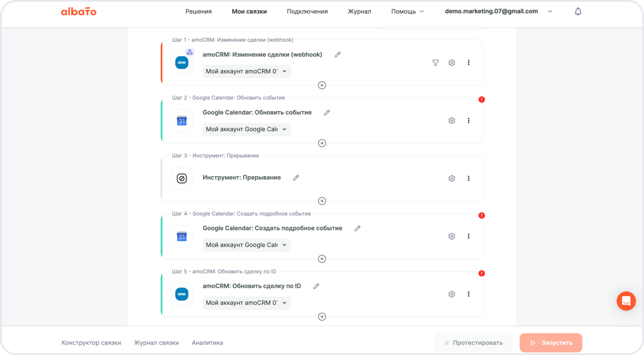Open settings gear for Step 1 amoCRM webhook
Screen dimensions: 644x355
(452, 63)
